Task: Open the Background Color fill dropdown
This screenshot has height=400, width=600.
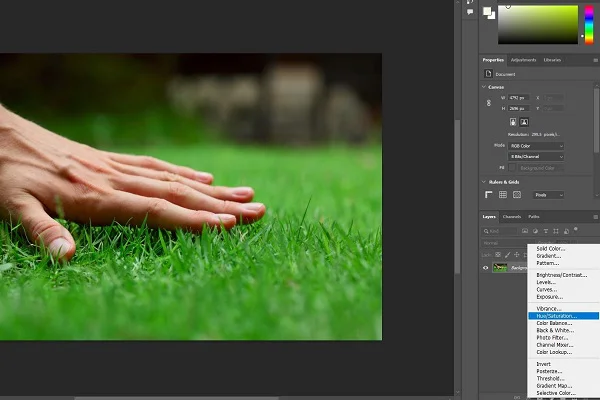Action: 541,168
